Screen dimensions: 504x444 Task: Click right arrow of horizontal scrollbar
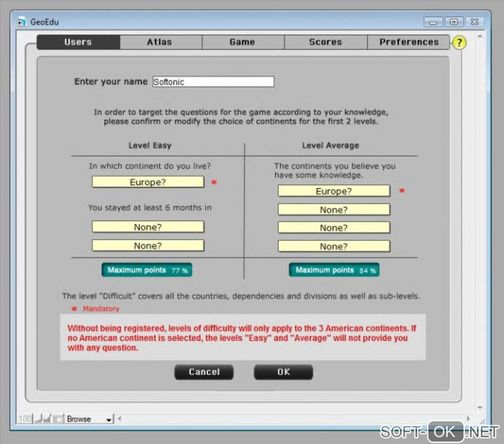point(468,419)
